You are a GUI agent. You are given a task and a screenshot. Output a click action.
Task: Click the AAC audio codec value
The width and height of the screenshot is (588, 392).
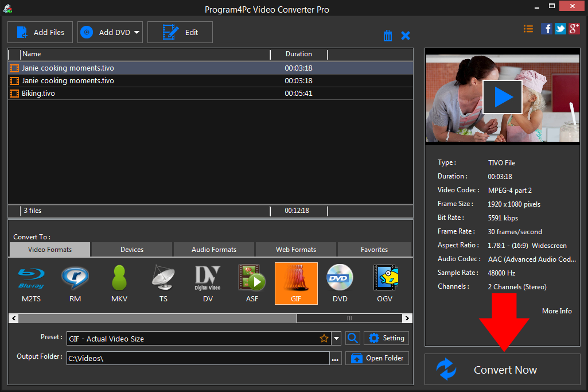coord(532,259)
